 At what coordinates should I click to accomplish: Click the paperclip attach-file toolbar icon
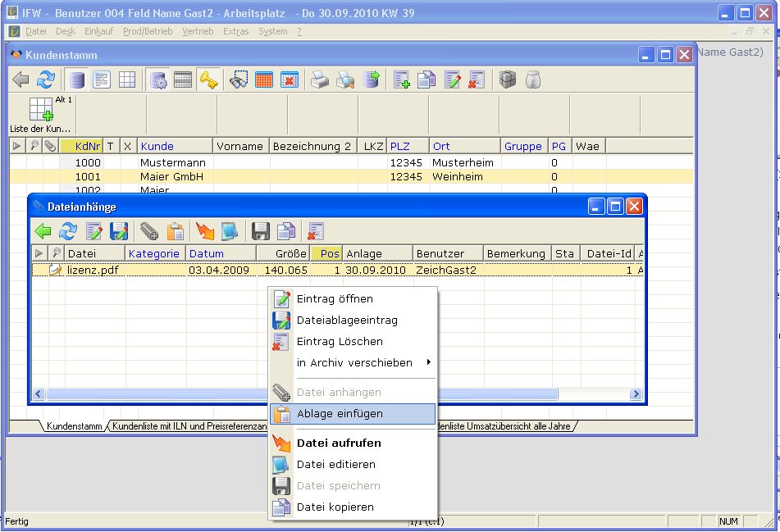click(x=149, y=231)
